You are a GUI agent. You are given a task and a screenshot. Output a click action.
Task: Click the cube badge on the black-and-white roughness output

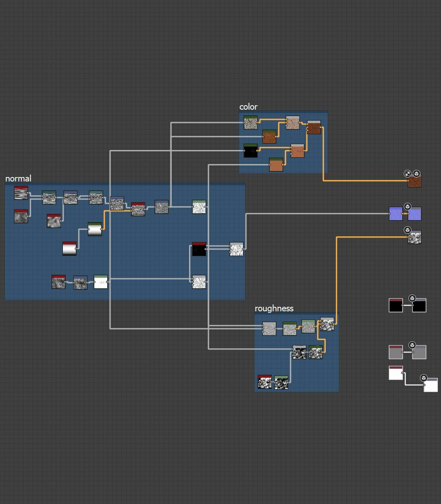(408, 230)
